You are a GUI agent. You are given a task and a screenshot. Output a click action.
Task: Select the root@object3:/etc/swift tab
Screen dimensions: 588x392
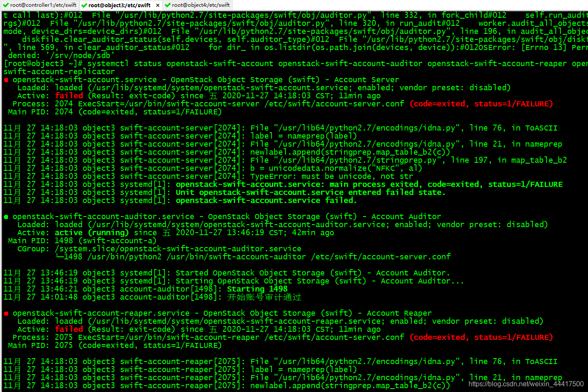(120, 5)
